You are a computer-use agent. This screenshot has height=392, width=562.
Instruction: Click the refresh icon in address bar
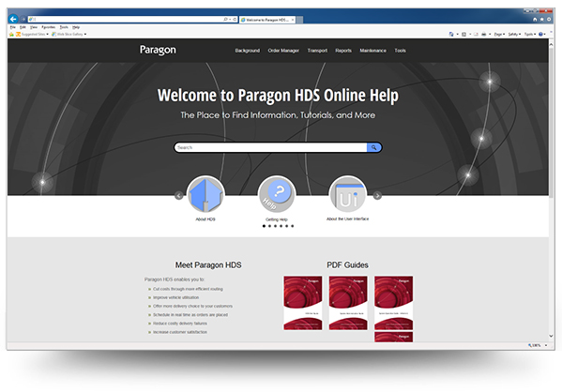click(235, 20)
